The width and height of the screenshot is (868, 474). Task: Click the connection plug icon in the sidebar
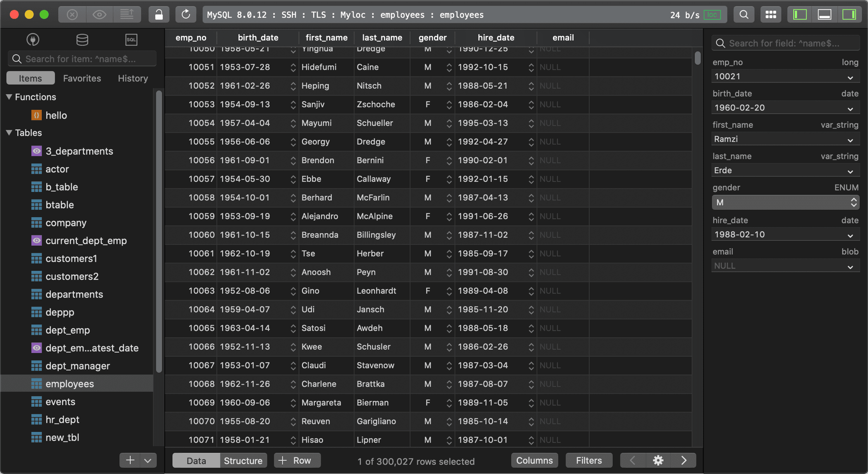[33, 40]
